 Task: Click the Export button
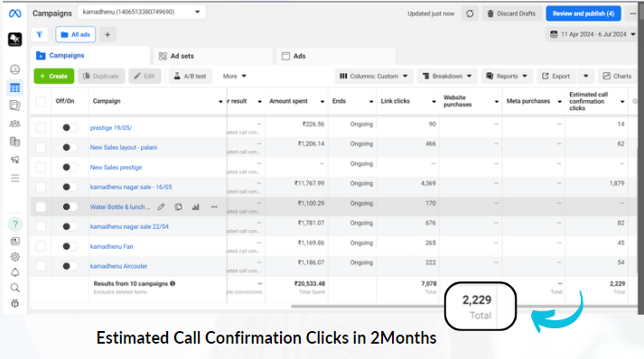click(x=556, y=76)
